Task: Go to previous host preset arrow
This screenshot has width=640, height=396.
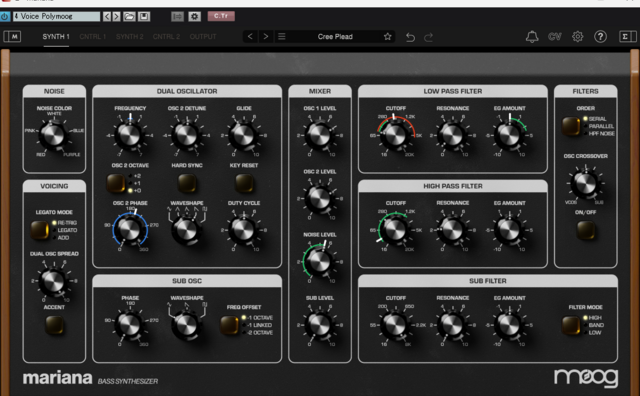Action: click(107, 16)
